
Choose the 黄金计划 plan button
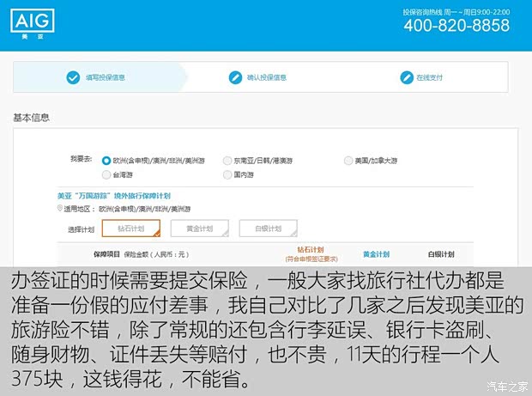tap(199, 228)
